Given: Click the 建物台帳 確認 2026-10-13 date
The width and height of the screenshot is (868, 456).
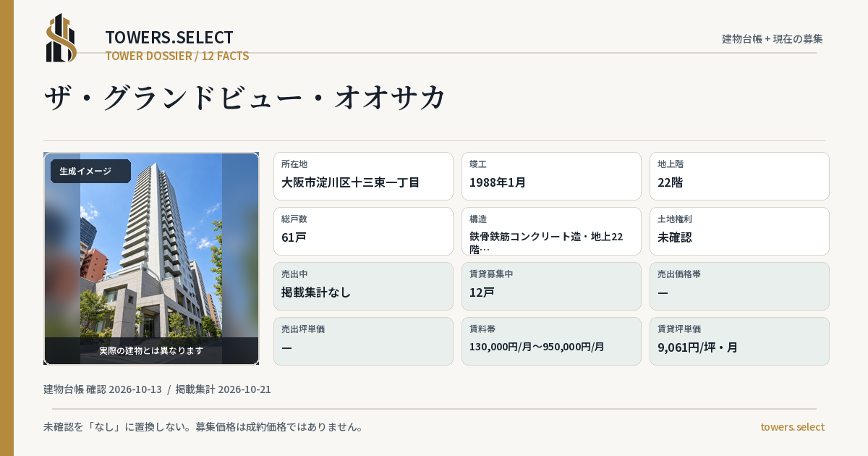Looking at the screenshot, I should click(x=103, y=389).
